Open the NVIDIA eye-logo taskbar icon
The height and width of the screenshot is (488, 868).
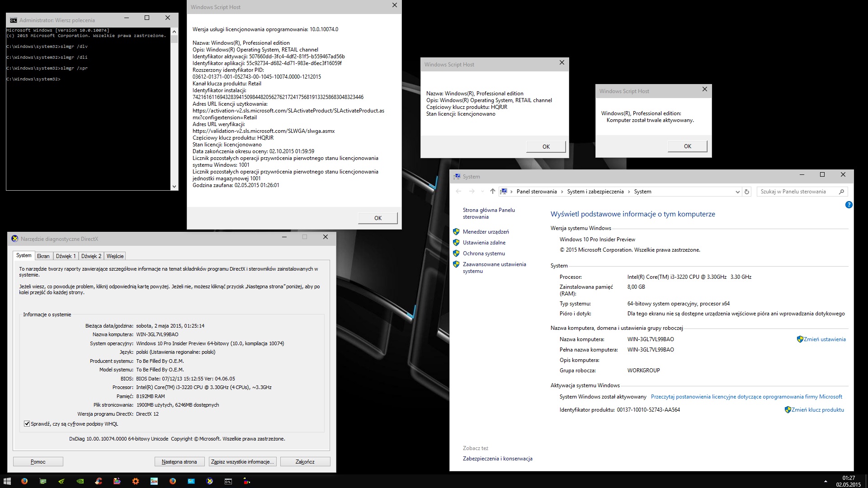click(x=80, y=481)
